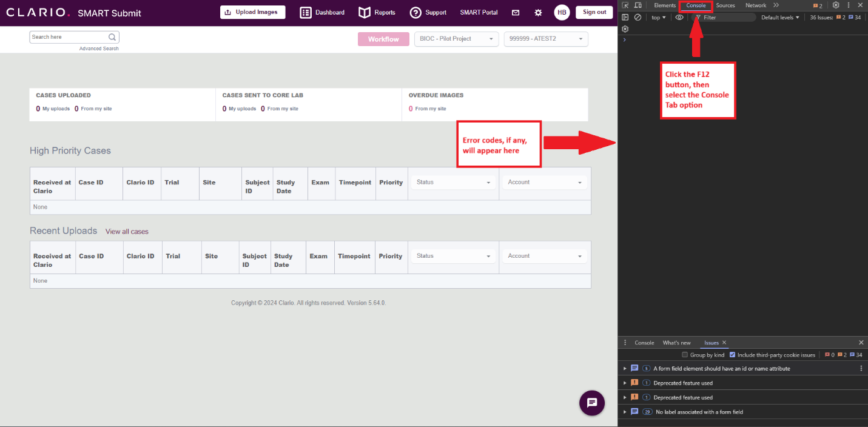Open the Default levels dropdown
Image resolution: width=868 pixels, height=427 pixels.
pos(780,17)
